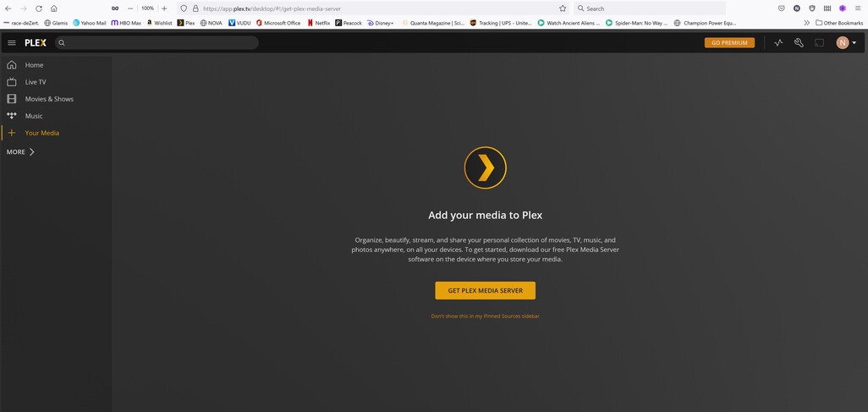Open Tracking UPS bookmark
This screenshot has height=412, width=868.
tap(501, 23)
